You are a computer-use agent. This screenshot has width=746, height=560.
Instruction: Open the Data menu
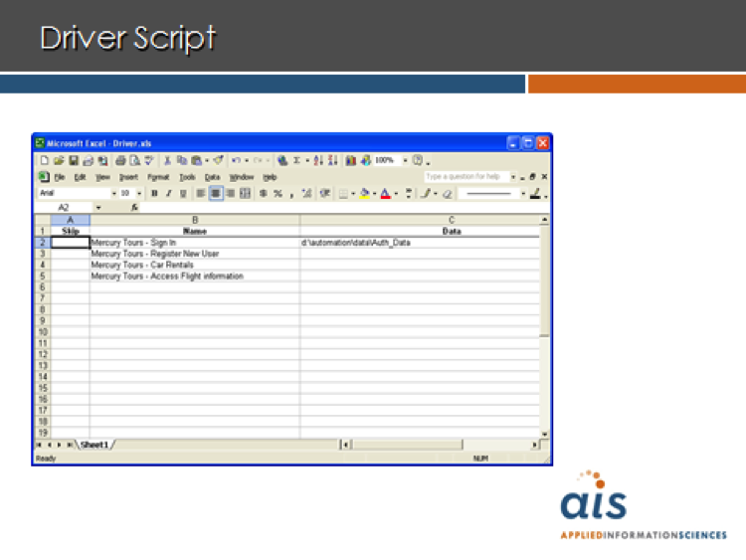coord(212,177)
